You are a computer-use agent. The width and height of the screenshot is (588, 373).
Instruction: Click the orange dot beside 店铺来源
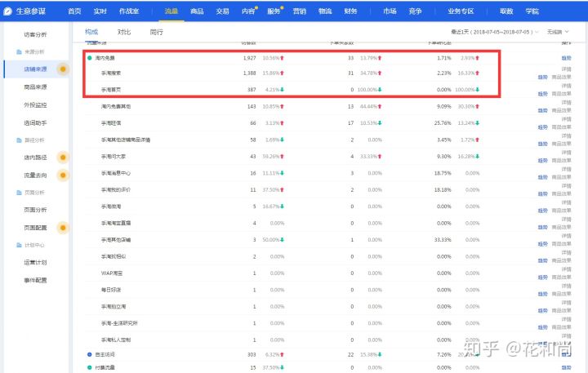[64, 69]
